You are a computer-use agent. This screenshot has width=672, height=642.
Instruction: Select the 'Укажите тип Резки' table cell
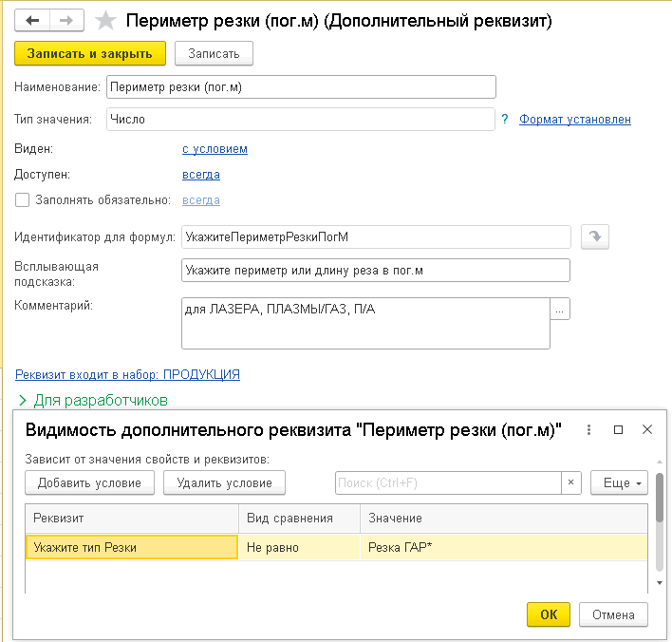click(x=131, y=547)
